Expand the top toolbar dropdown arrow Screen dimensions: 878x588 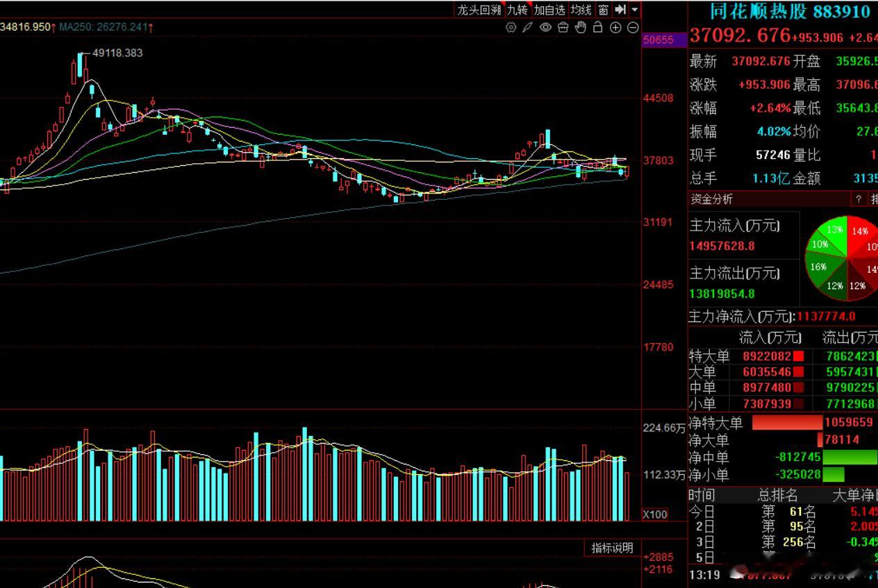pyautogui.click(x=634, y=9)
